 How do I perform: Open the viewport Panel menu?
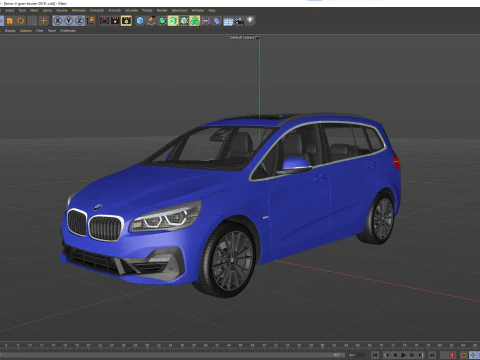click(x=52, y=31)
